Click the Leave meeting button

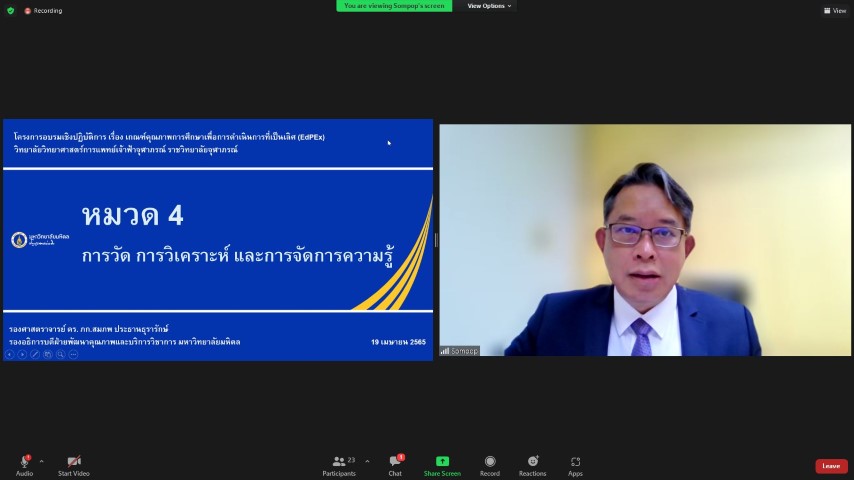(x=831, y=466)
